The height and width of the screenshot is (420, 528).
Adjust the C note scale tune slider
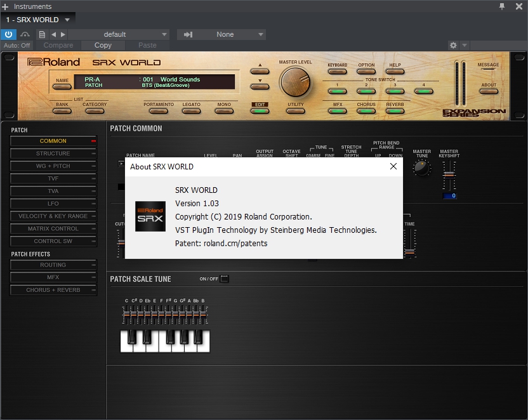126,314
